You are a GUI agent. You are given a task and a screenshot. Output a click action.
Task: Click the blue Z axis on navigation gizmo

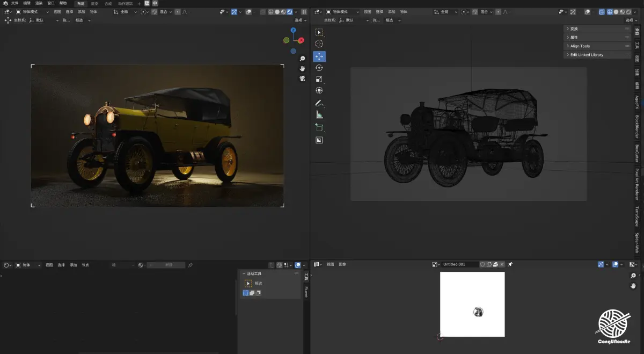point(294,31)
